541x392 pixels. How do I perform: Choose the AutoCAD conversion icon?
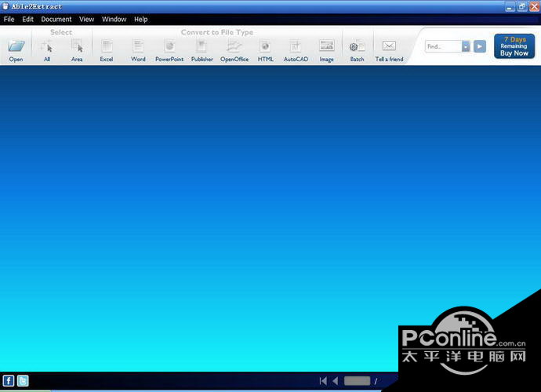click(x=296, y=47)
